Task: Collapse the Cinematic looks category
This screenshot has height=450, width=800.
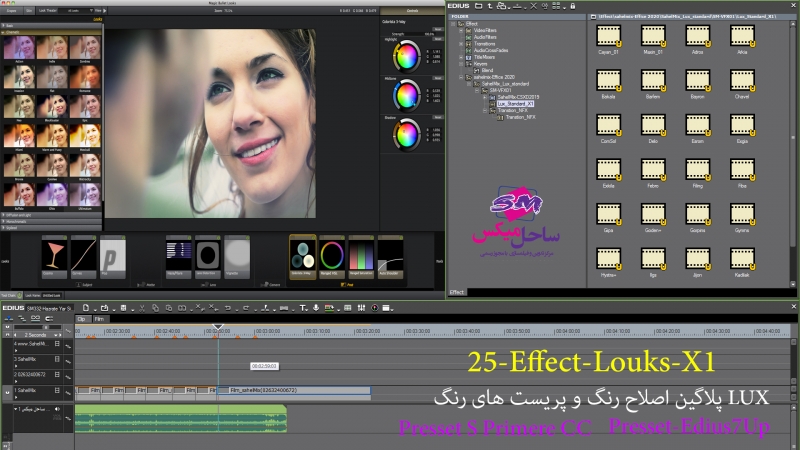Action: [51, 32]
